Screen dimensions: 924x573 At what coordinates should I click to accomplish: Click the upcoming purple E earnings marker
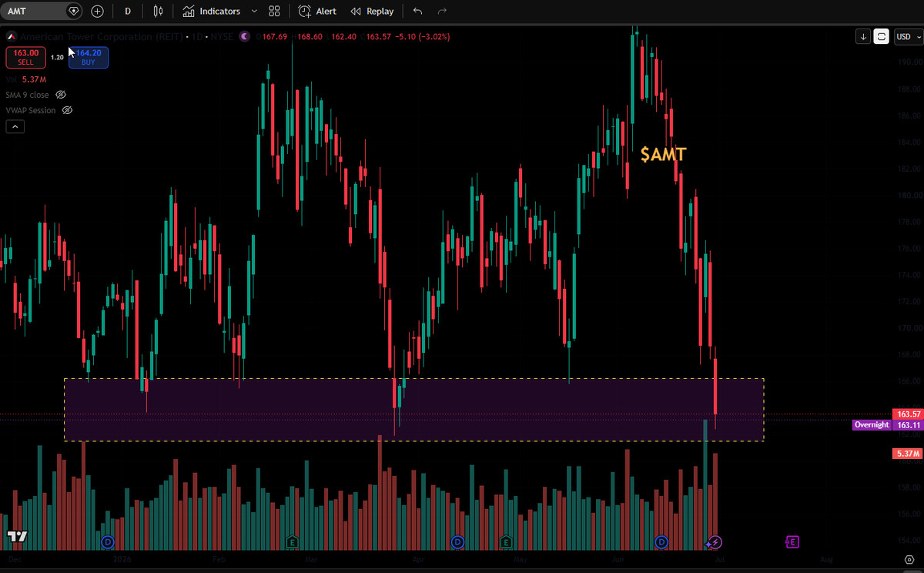pos(791,542)
